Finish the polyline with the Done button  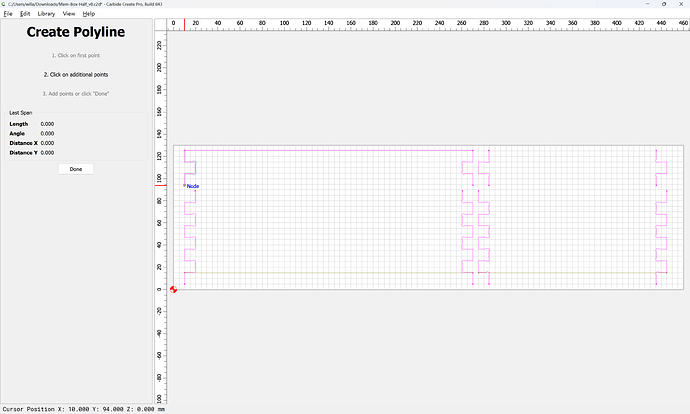(x=76, y=169)
